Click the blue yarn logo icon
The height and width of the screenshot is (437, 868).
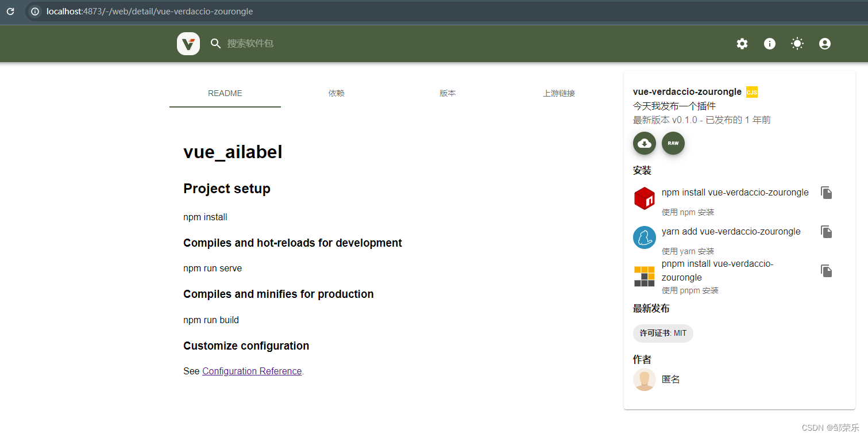(x=645, y=237)
